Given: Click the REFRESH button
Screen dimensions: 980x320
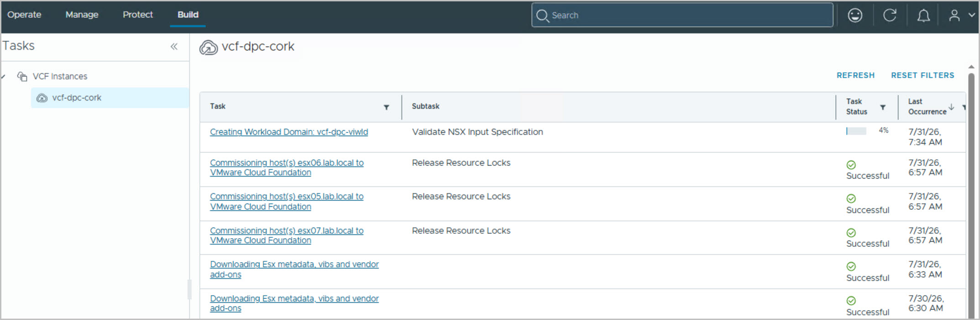Looking at the screenshot, I should (x=855, y=75).
